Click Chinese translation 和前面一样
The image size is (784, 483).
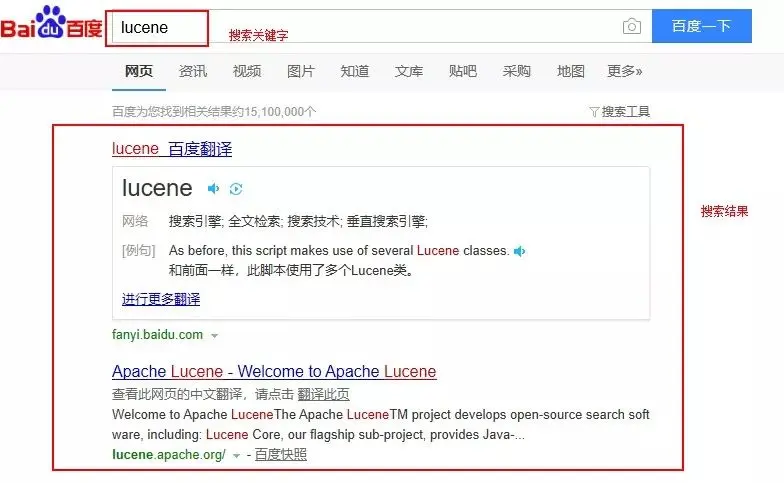(202, 270)
